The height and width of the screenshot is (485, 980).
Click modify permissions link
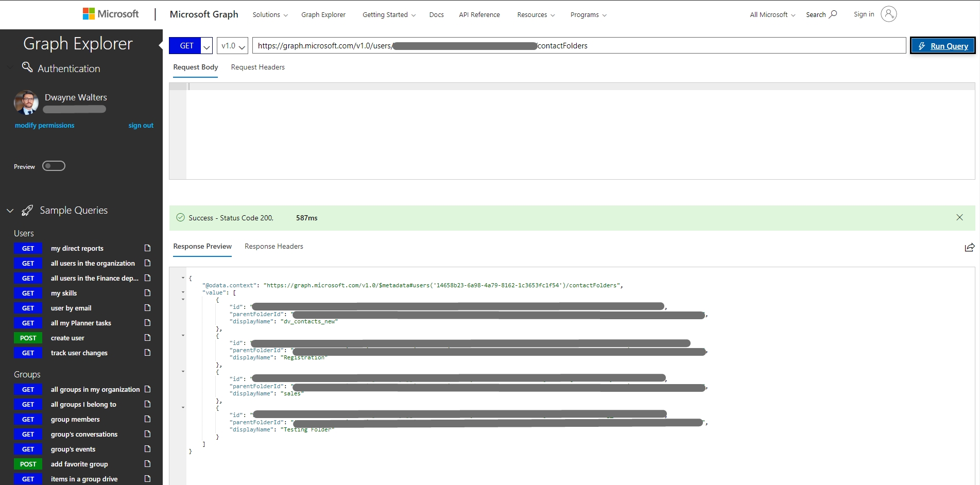tap(45, 125)
